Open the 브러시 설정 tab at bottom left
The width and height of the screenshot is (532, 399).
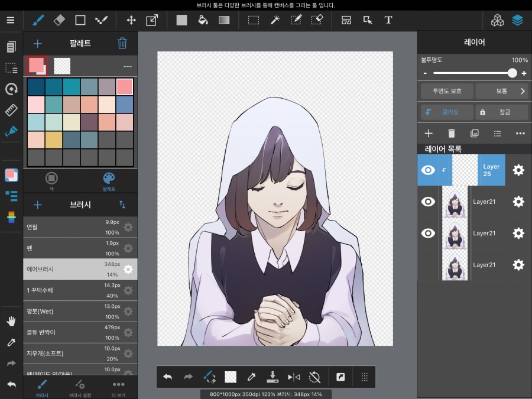pos(80,387)
